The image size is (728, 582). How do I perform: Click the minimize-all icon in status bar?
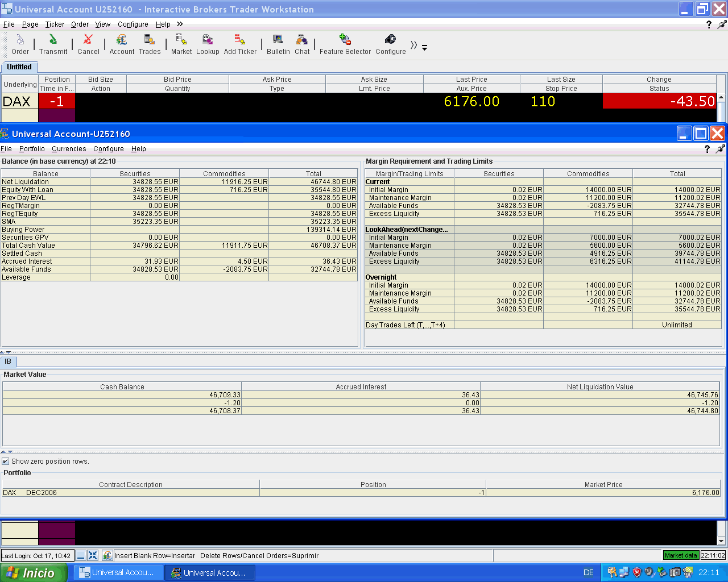[x=81, y=555]
